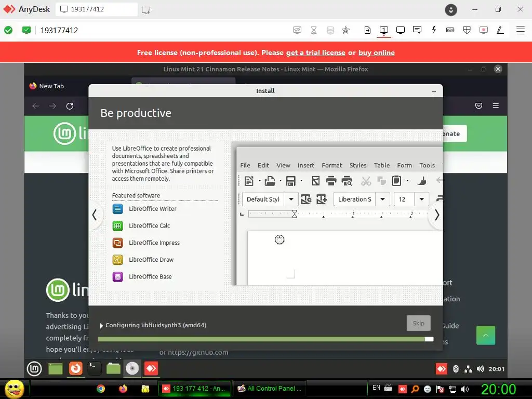Viewport: 532px width, 399px height.
Task: Open AnyDesk keyboard settings icon
Action: (x=450, y=30)
